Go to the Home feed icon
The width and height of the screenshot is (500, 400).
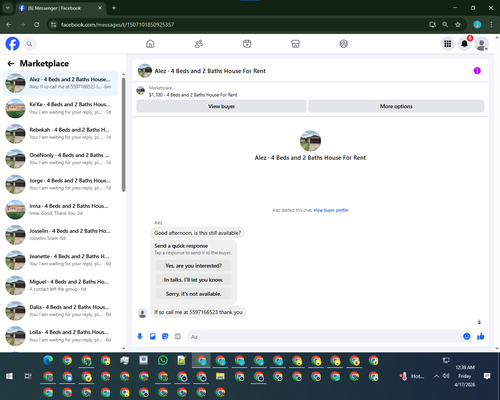(150, 44)
